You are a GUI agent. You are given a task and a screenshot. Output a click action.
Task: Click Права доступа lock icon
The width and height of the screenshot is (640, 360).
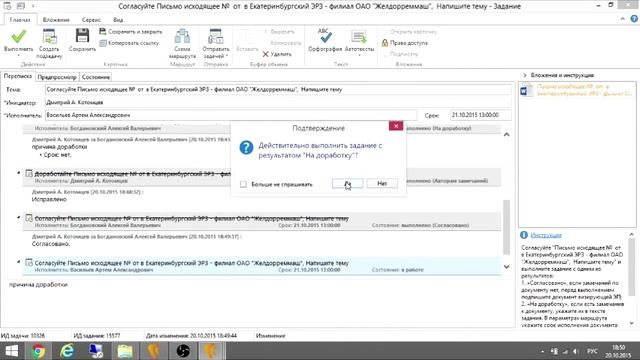click(404, 43)
